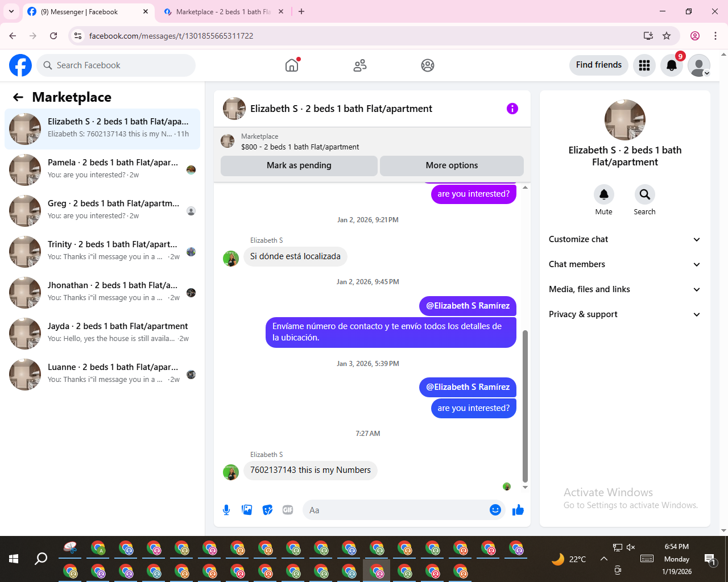This screenshot has width=728, height=582.
Task: Choose a GIF icon
Action: pos(288,510)
